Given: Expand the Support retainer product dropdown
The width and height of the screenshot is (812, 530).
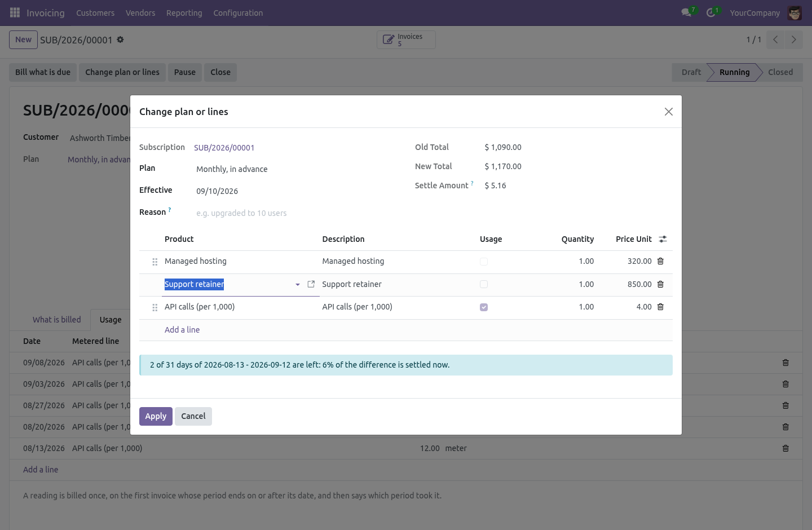Looking at the screenshot, I should point(298,285).
